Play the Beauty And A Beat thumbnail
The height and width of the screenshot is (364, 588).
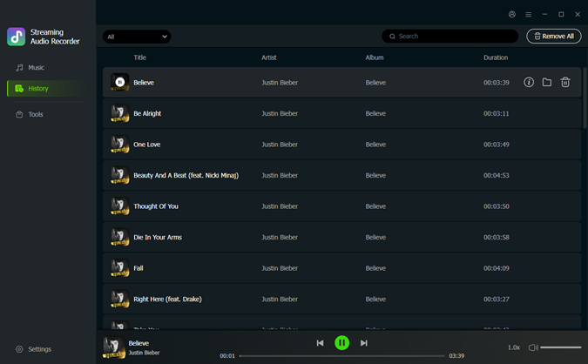120,175
